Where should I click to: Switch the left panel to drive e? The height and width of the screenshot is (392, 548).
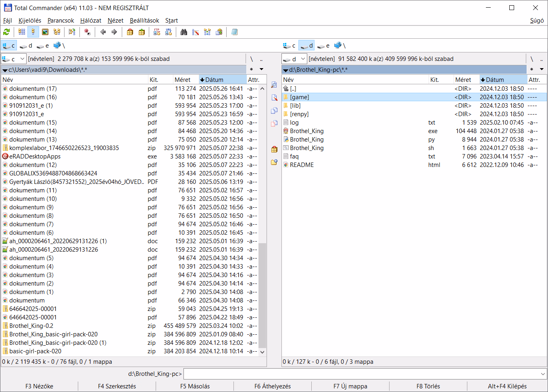[x=43, y=46]
